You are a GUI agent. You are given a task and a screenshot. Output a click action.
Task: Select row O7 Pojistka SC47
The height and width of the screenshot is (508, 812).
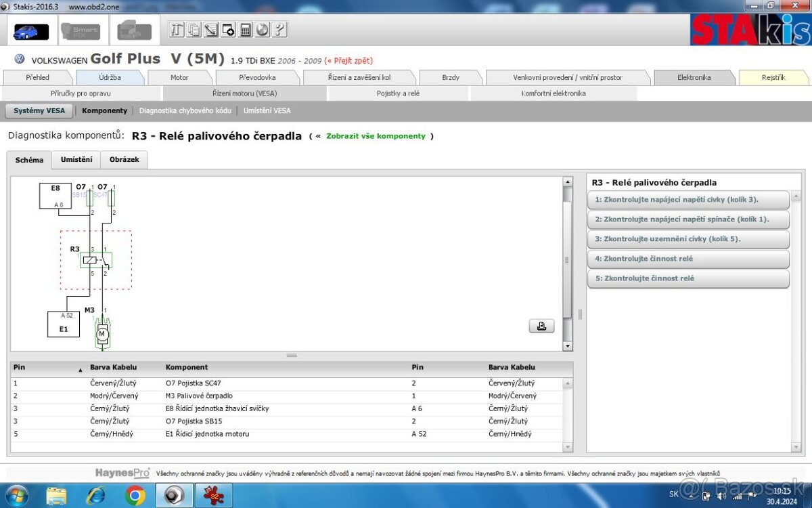pos(286,383)
